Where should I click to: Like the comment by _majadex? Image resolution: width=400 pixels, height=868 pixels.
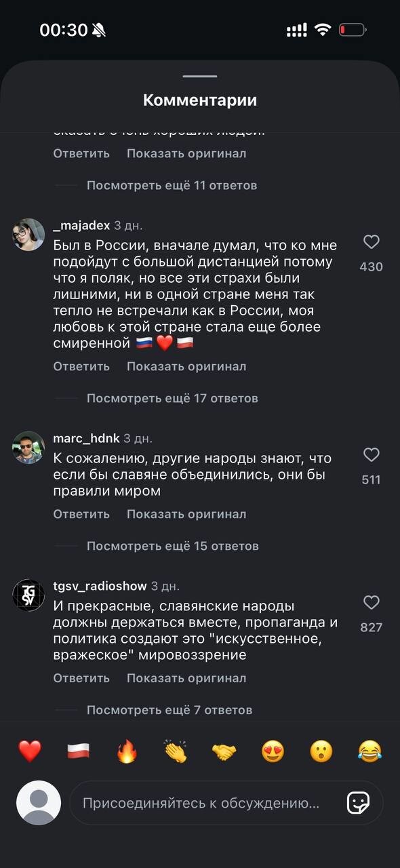(x=371, y=243)
